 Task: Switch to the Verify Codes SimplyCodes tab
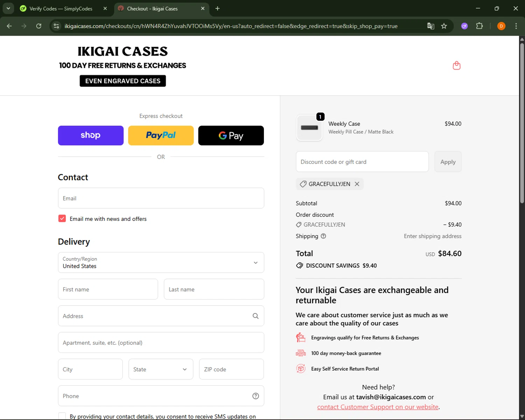(x=61, y=8)
